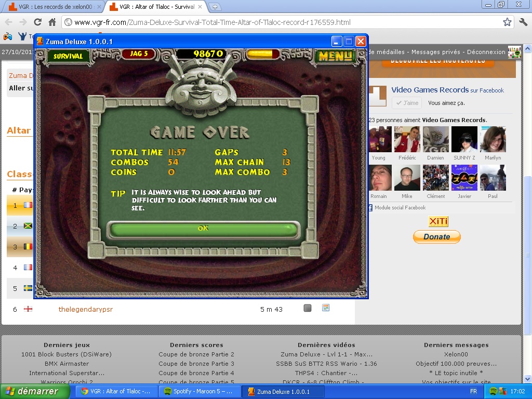Open the Zuma MENU button
The image size is (532, 399).
[x=335, y=56]
